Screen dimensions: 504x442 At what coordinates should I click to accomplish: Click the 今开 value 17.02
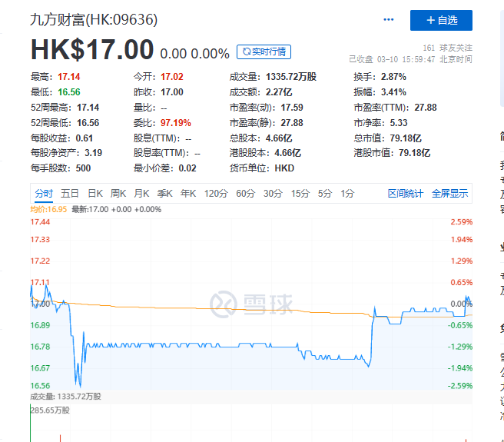point(172,77)
